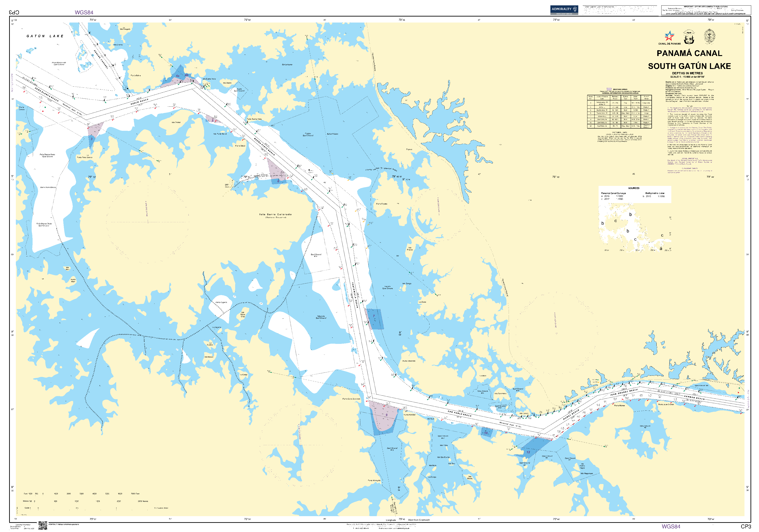
Task: Click the 'Punta Caño Quebrado' label
Action: click(x=351, y=399)
